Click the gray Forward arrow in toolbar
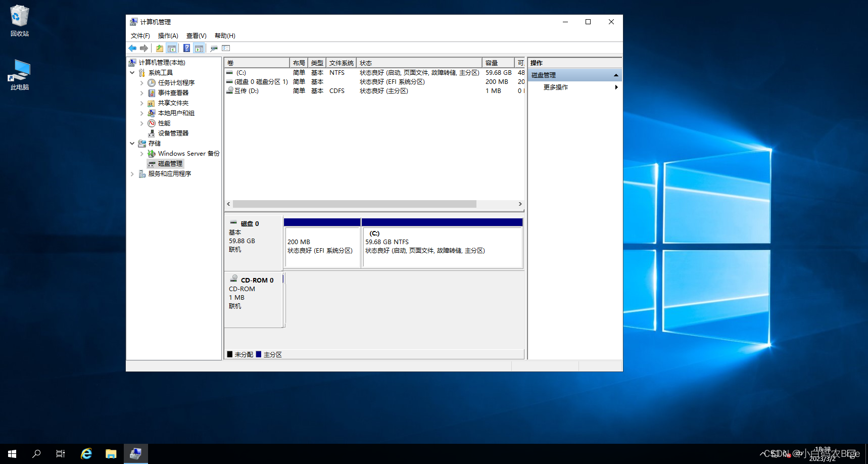868x464 pixels. 144,48
